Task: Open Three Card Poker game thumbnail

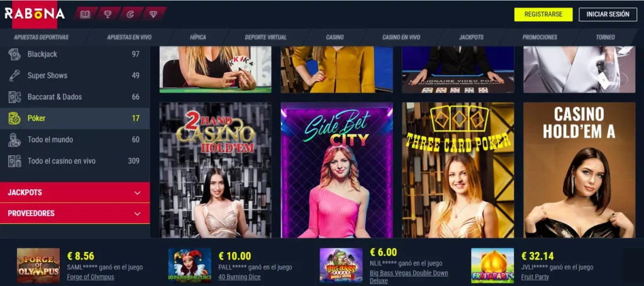Action: [458, 170]
